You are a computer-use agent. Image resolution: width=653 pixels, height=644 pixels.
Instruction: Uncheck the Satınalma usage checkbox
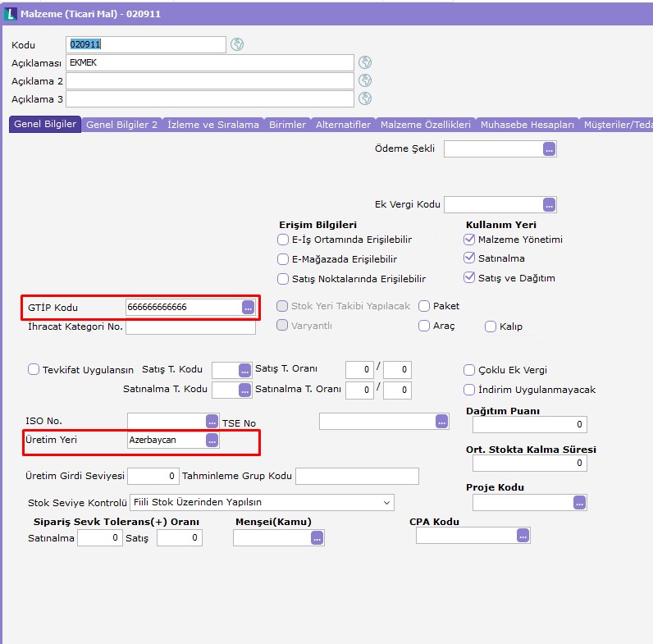[469, 258]
